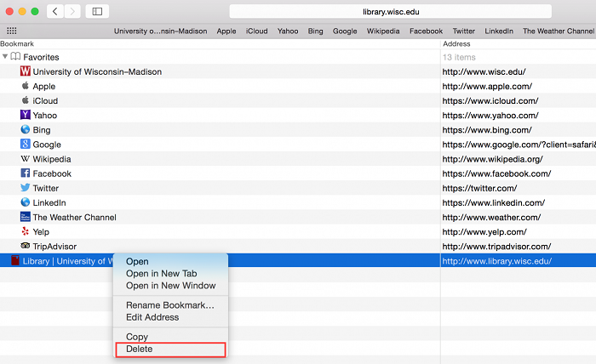This screenshot has width=596, height=364.
Task: Open Facebook link in Favorites bar
Action: point(426,31)
